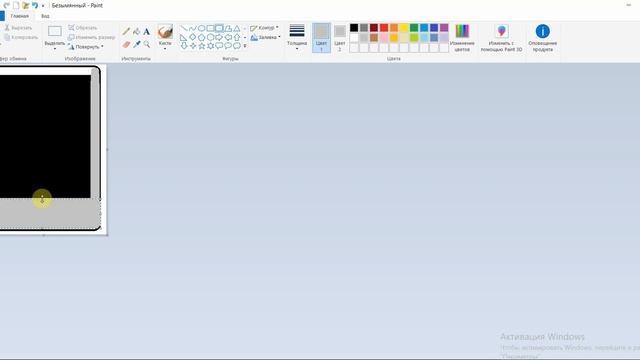This screenshot has height=360, width=640.
Task: Choose the Four-point star shape
Action: [x=193, y=46]
